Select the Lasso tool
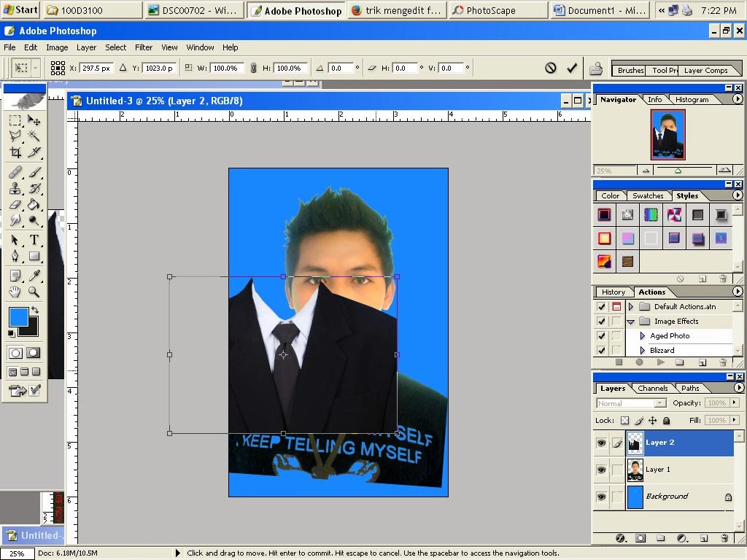Screen dimensions: 747x560 pos(15,136)
